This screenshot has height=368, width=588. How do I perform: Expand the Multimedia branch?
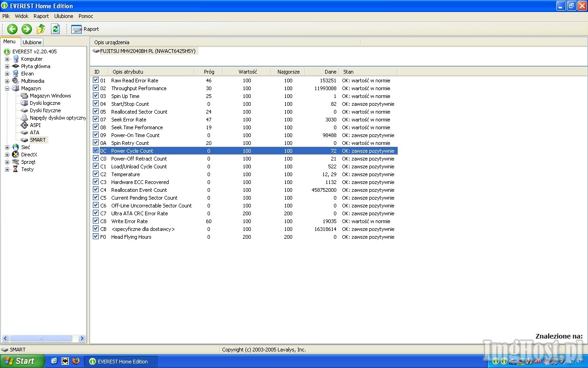[7, 81]
